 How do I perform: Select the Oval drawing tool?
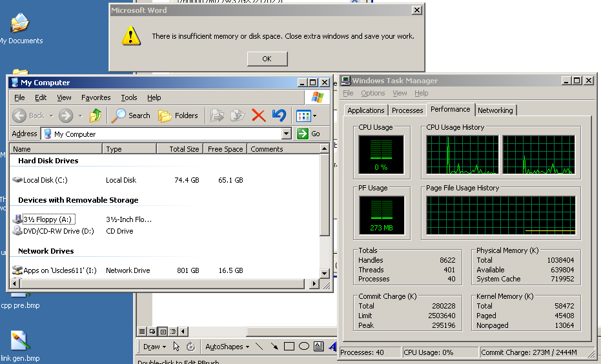(x=304, y=347)
